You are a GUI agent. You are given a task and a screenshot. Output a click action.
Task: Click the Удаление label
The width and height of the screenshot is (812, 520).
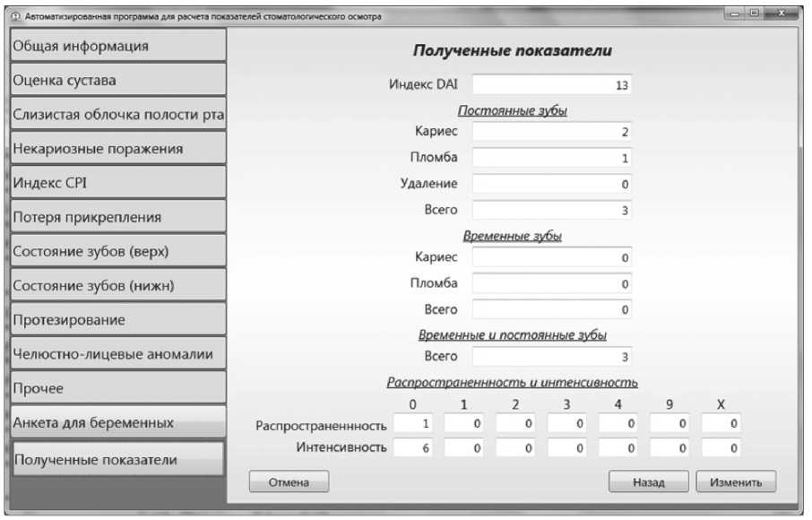pos(428,184)
